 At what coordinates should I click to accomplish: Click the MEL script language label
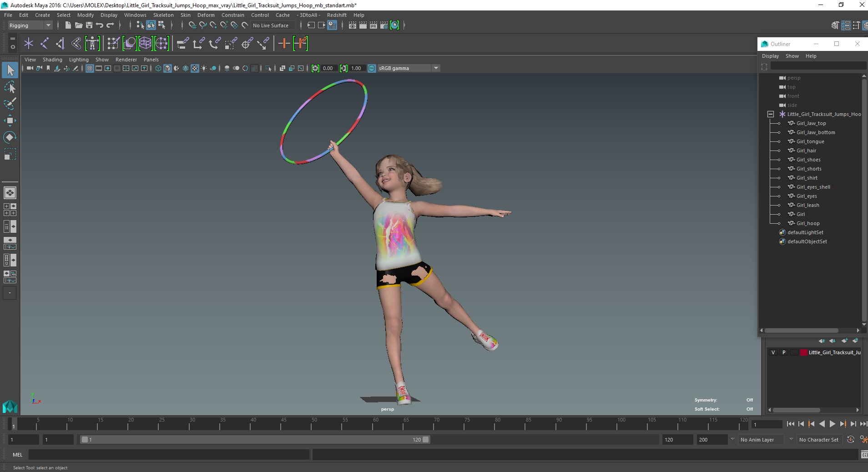[x=17, y=455]
